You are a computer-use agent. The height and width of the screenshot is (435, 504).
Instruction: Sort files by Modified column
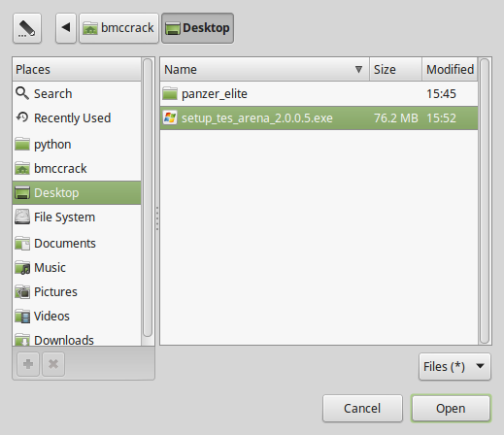[x=450, y=69]
